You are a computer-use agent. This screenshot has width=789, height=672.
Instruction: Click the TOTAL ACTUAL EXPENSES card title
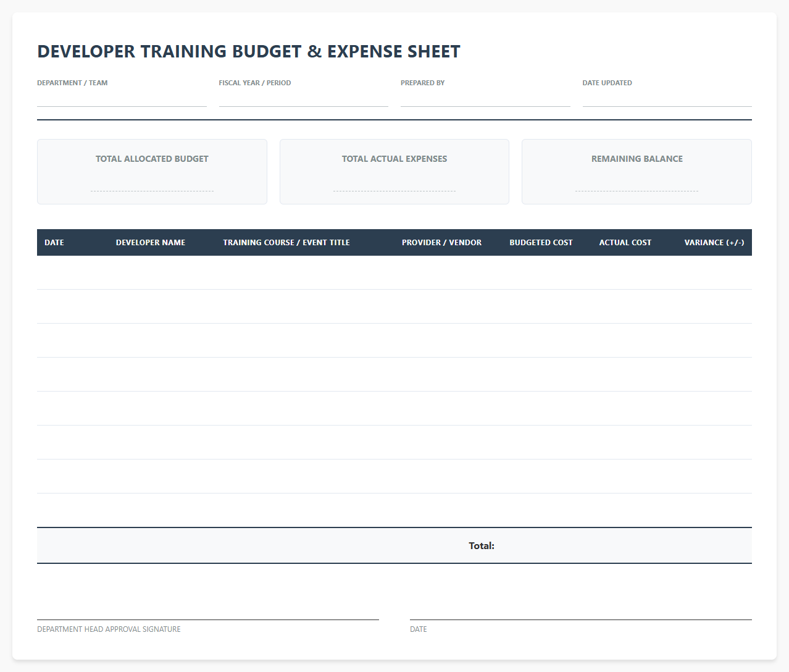click(394, 159)
